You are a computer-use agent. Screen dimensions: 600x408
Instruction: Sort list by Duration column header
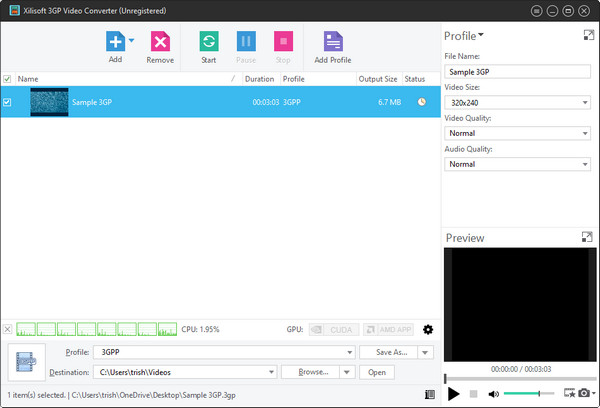[x=259, y=79]
